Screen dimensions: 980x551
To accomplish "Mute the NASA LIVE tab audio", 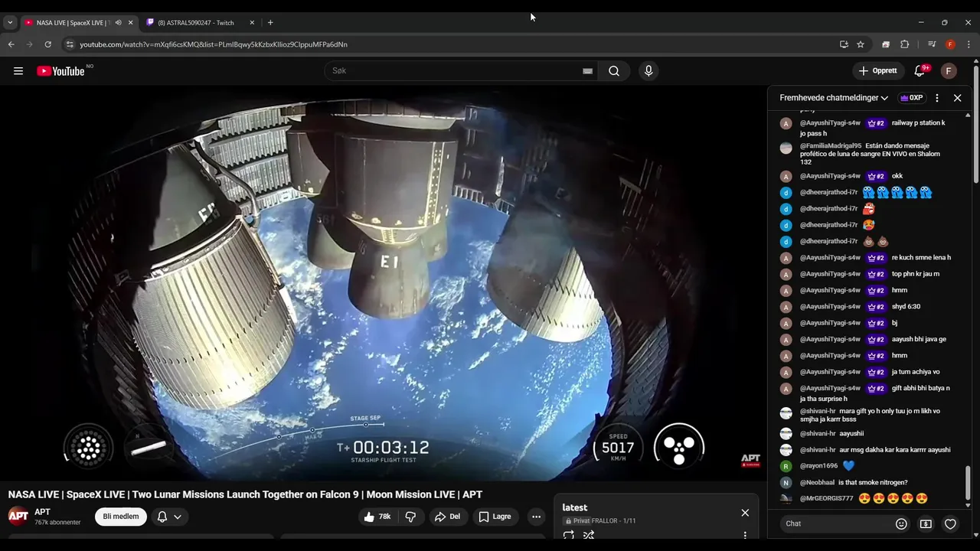I will point(118,23).
